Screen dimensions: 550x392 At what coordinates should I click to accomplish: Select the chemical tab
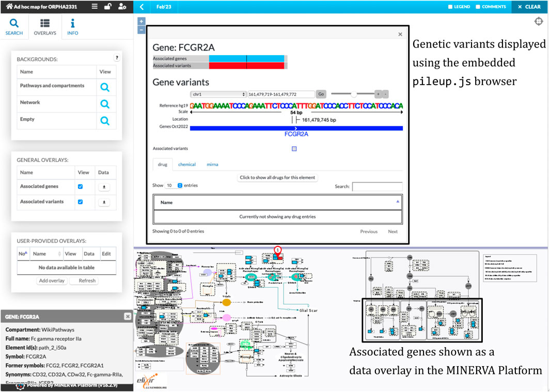[x=187, y=165]
